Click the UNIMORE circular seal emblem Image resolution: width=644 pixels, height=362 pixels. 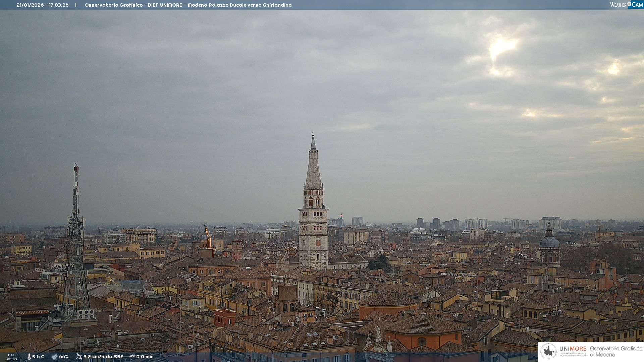[548, 351]
